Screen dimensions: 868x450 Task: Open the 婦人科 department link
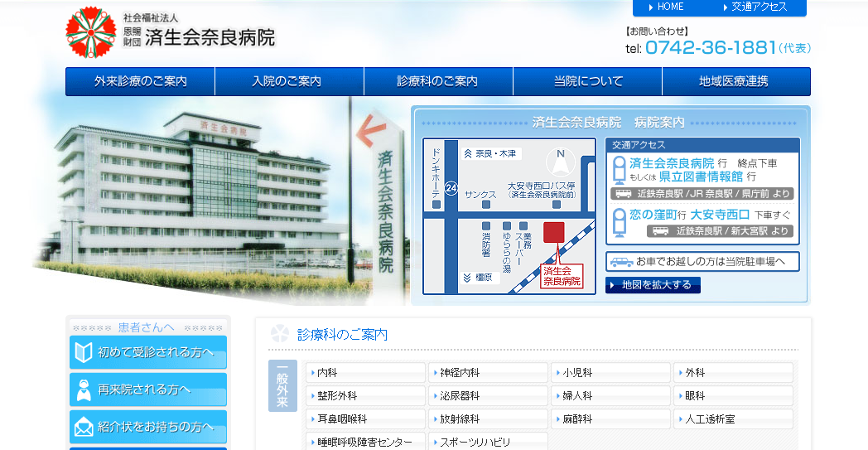click(x=610, y=396)
